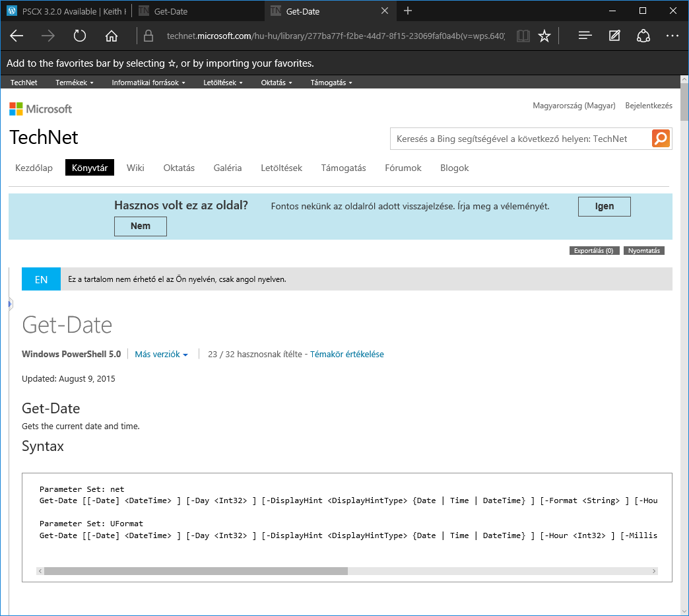Expand the Termékek dropdown menu
This screenshot has height=616, width=689.
74,83
